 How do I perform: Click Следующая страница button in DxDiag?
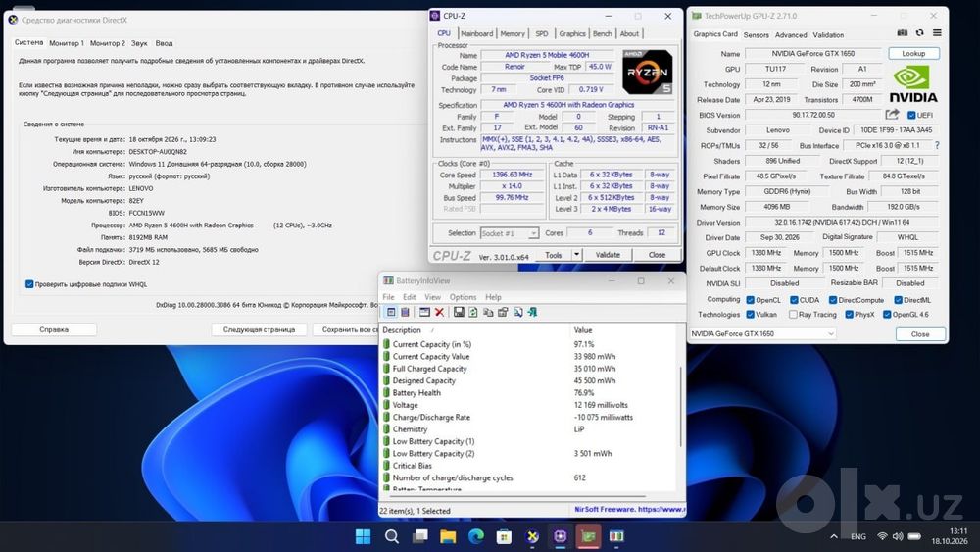pos(259,329)
